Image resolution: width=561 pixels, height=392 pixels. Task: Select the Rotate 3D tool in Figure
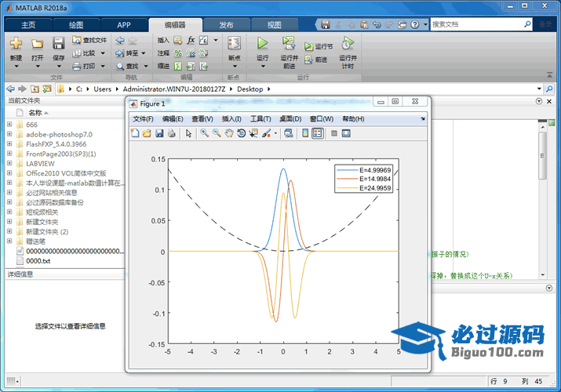[x=242, y=133]
